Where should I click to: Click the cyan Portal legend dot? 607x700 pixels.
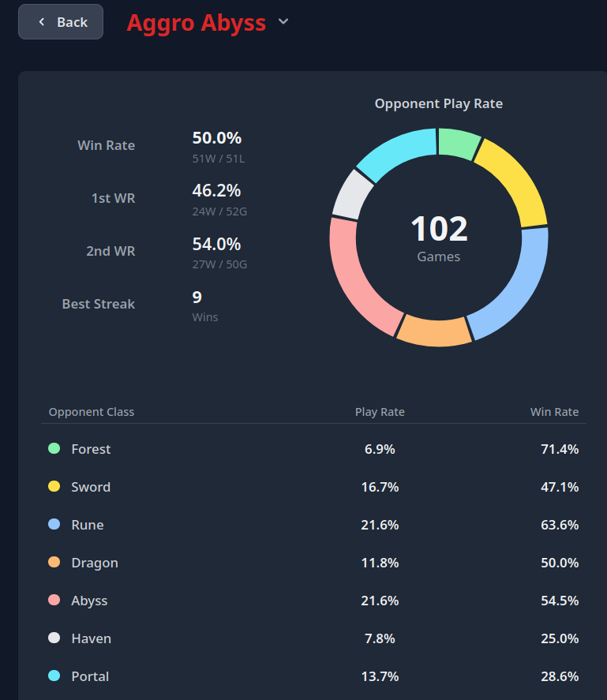[54, 676]
